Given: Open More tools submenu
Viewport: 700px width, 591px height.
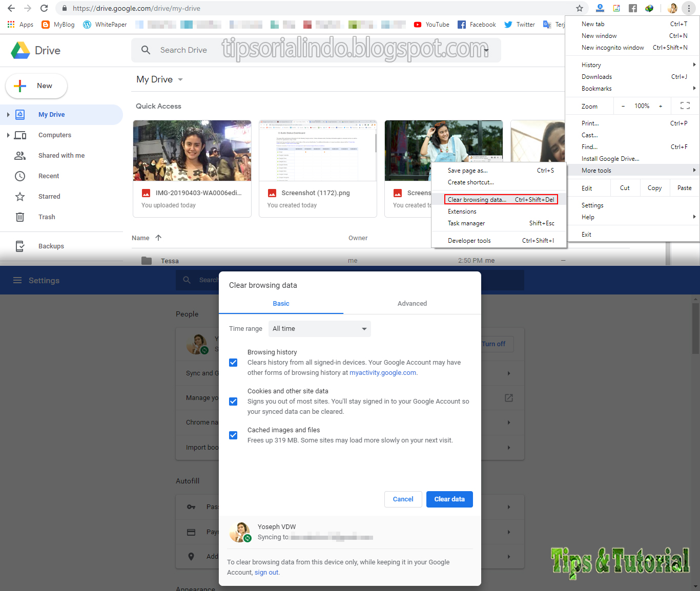Looking at the screenshot, I should 632,171.
